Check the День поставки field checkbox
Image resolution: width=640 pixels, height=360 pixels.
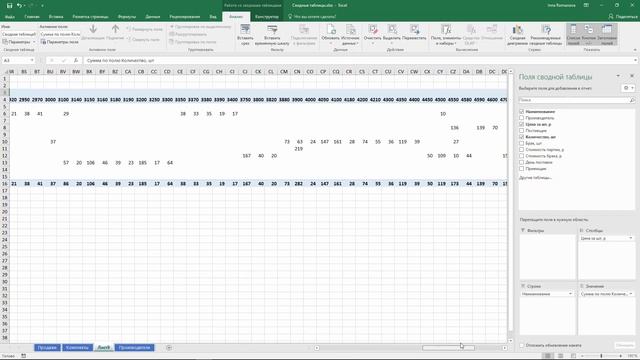[x=521, y=162]
